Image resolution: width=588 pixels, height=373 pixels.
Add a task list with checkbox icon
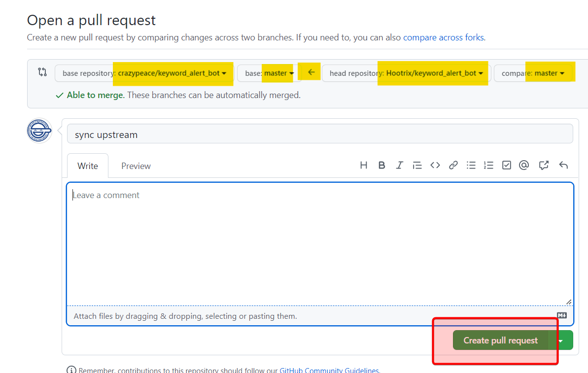pos(507,166)
